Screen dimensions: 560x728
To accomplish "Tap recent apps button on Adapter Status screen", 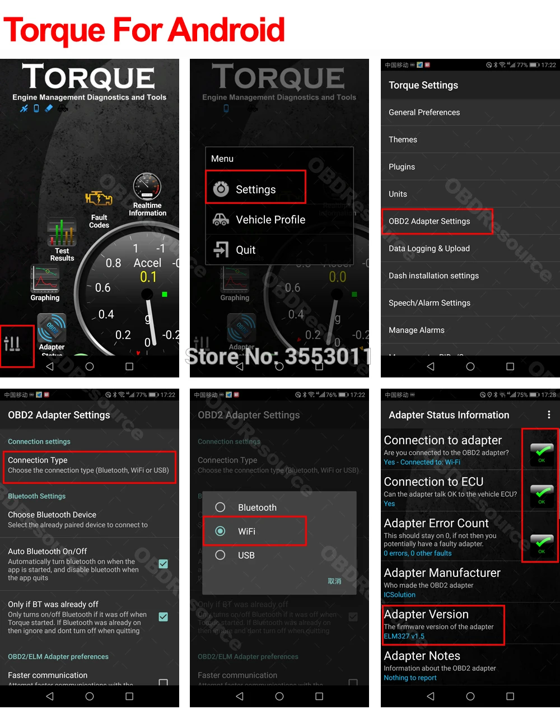I will tap(510, 696).
